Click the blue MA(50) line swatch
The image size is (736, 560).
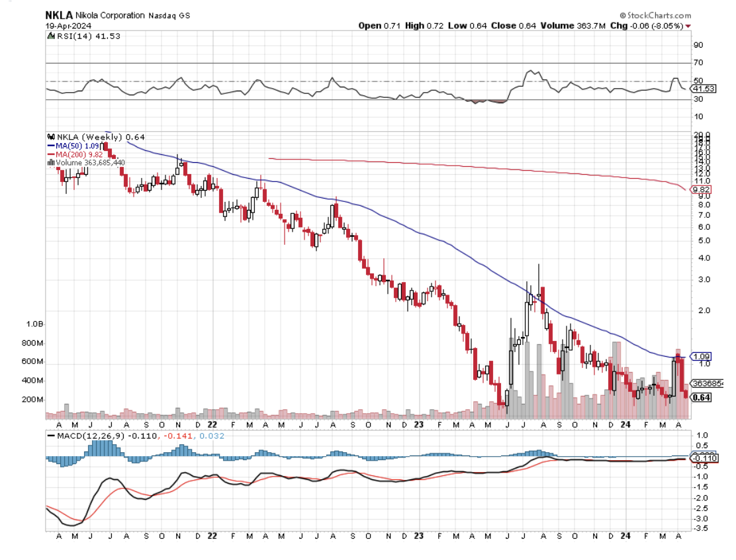click(51, 146)
